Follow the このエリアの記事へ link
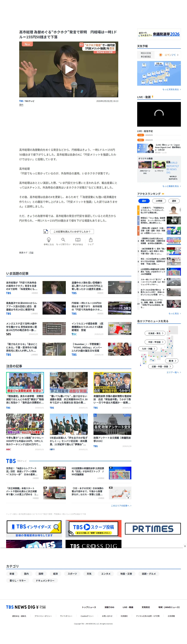Screen dimensions: 187x644 coord(121,505)
